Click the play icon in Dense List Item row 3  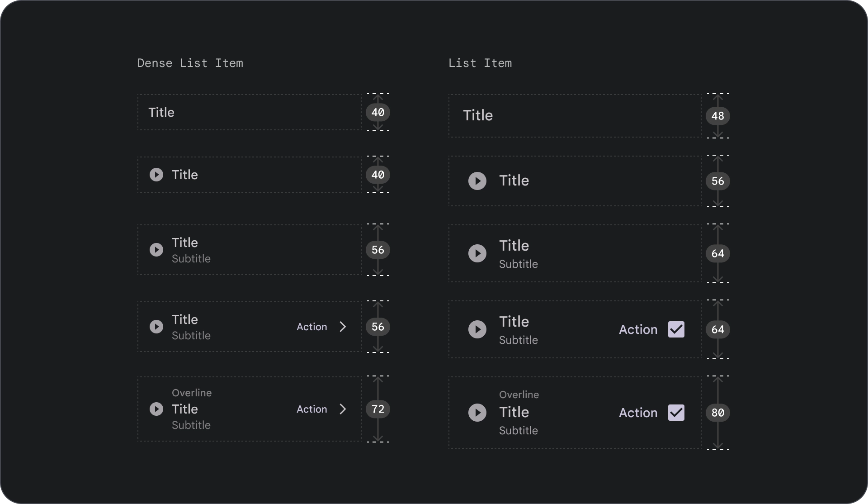tap(156, 249)
